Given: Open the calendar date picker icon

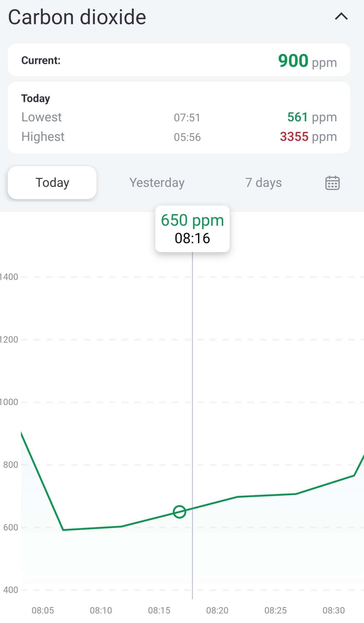Looking at the screenshot, I should pos(332,183).
